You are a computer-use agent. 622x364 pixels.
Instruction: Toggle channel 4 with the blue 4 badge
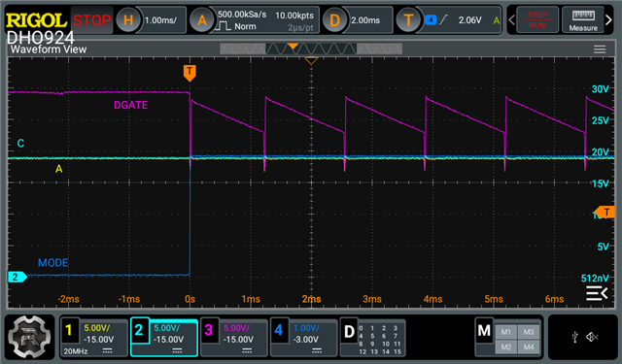279,330
